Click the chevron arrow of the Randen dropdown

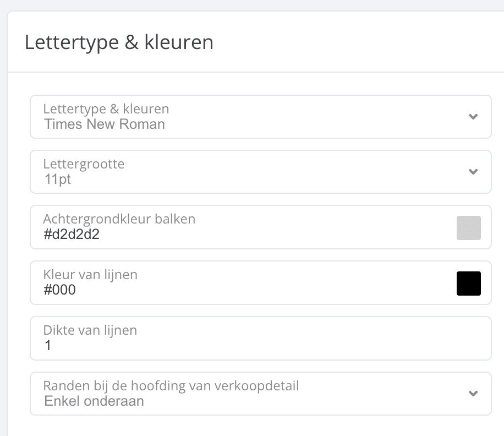(473, 394)
